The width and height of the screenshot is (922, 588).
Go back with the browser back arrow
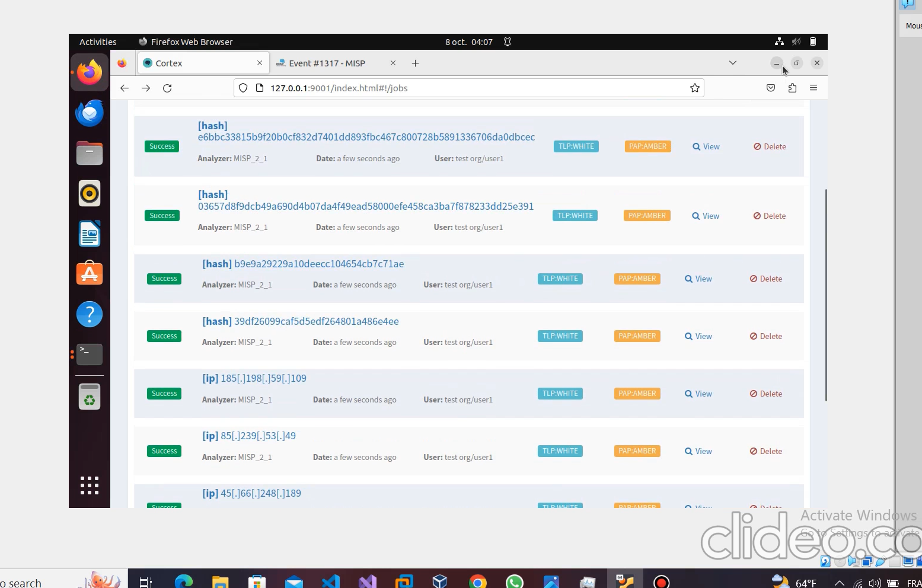tap(125, 88)
